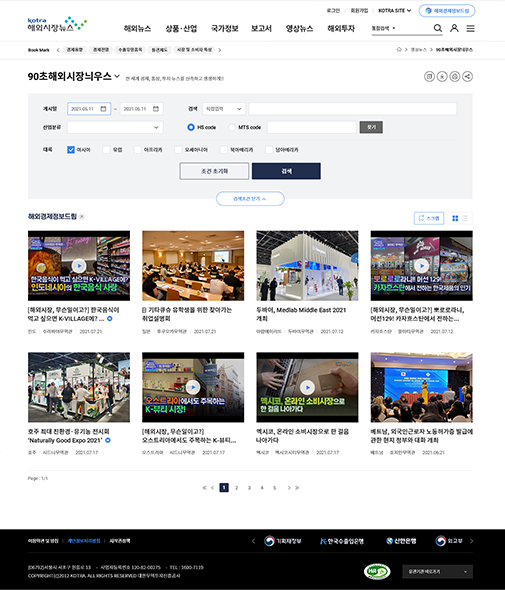Click the print icon beside page title
Screen dimensions: 505x590
455,76
